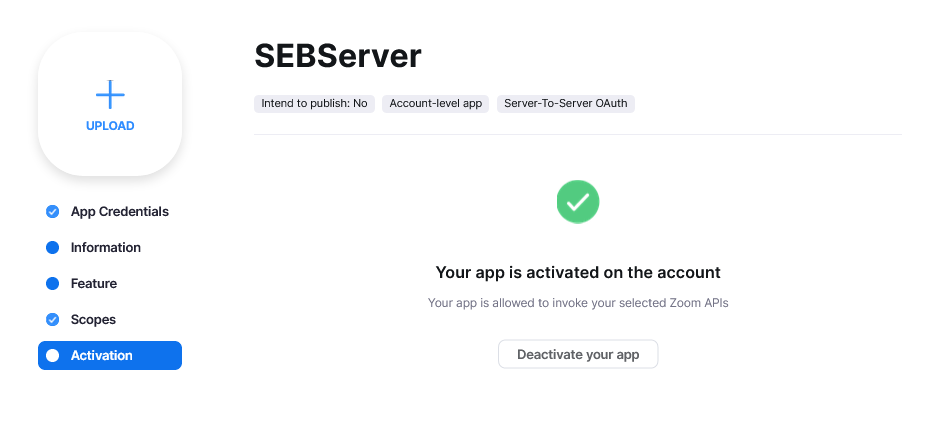Click the blue dot beside Information
The image size is (926, 428).
[53, 248]
